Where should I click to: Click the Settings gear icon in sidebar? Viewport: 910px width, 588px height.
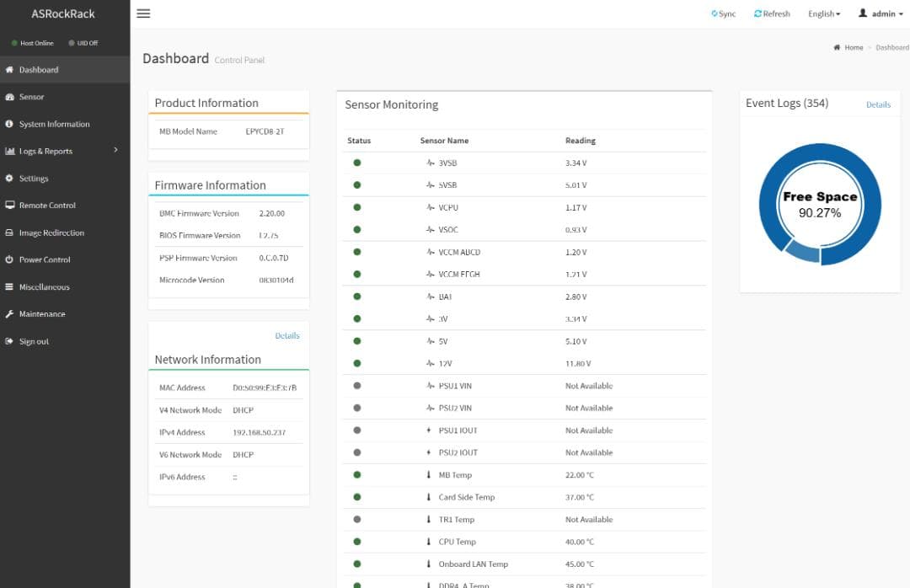coord(10,179)
